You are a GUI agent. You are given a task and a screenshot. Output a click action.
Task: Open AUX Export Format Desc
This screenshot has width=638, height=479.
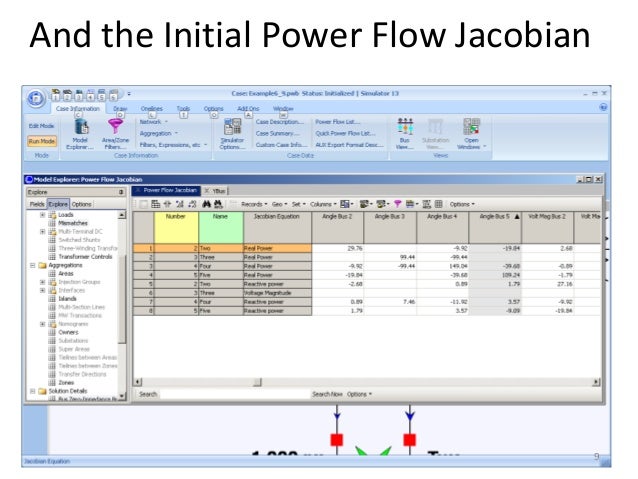[349, 145]
